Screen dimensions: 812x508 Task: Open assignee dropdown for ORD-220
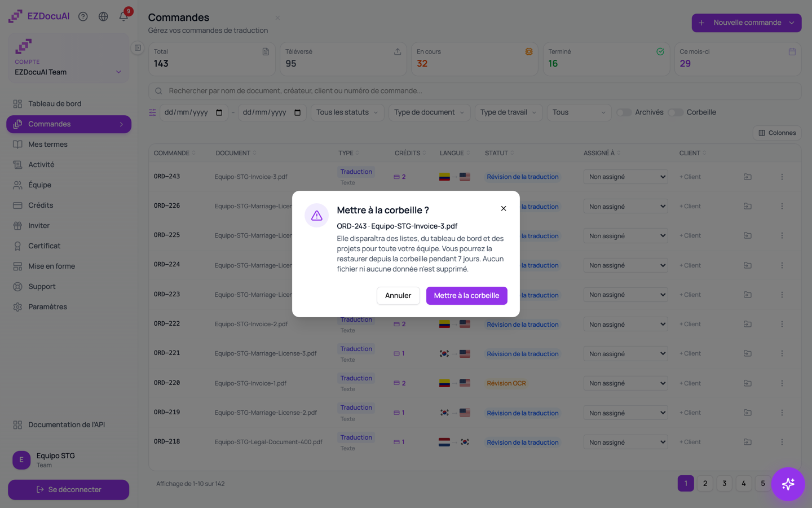coord(626,383)
